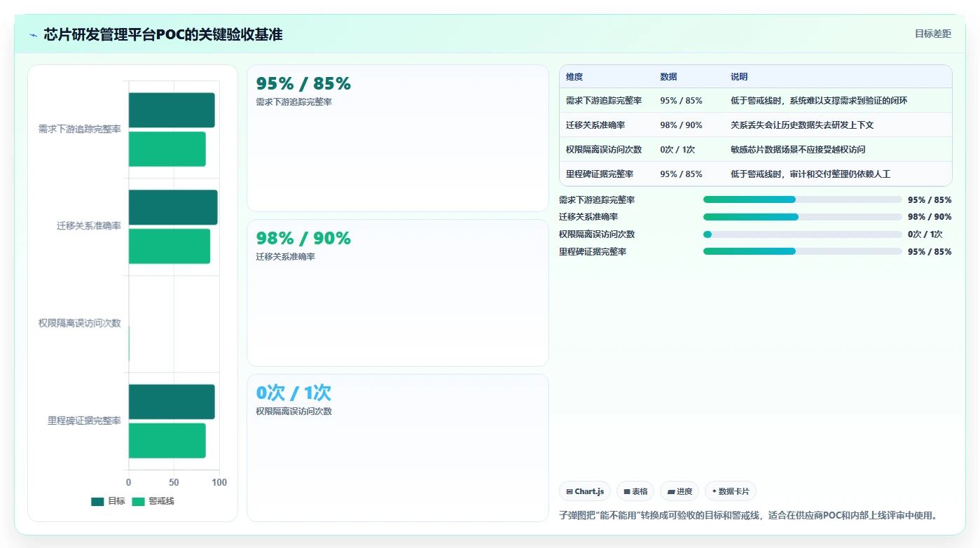Click the footer sentence starting with 子弹图把
Screen dimensions: 980x548
[748, 515]
